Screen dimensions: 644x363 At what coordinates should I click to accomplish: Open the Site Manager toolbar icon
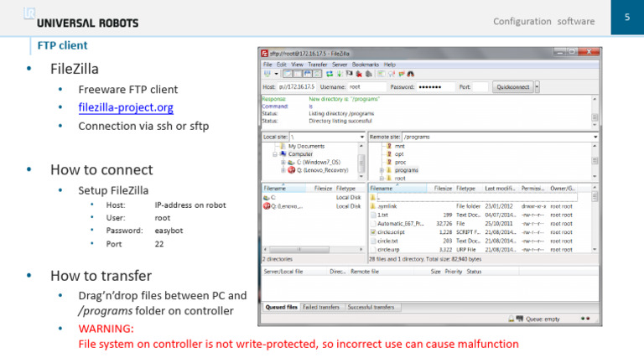point(267,74)
